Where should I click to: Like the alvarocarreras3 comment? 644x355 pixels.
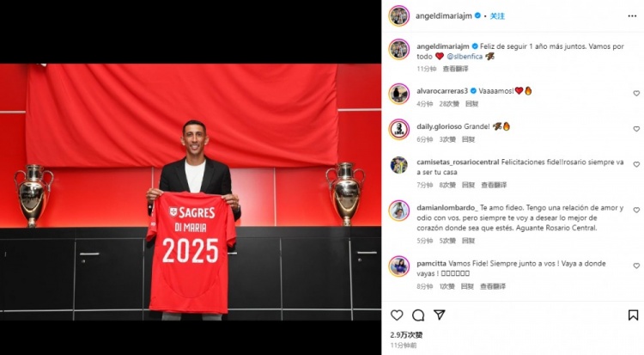tap(636, 94)
